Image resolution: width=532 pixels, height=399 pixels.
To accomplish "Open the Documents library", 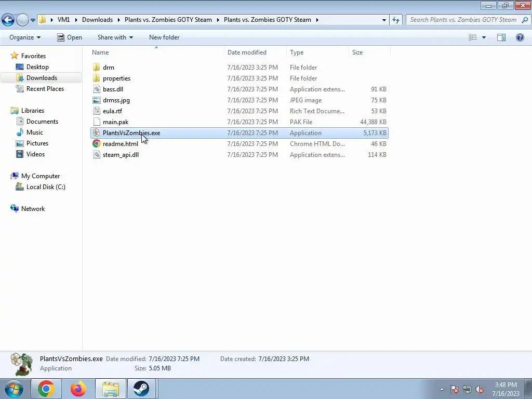I will (x=42, y=122).
